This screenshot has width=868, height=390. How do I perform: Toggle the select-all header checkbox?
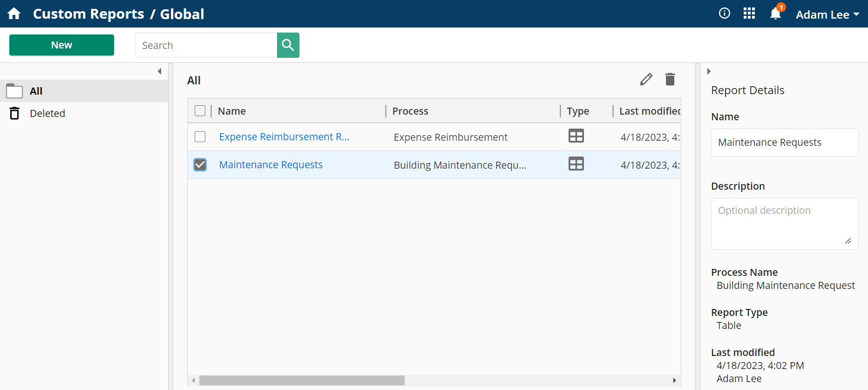click(200, 111)
